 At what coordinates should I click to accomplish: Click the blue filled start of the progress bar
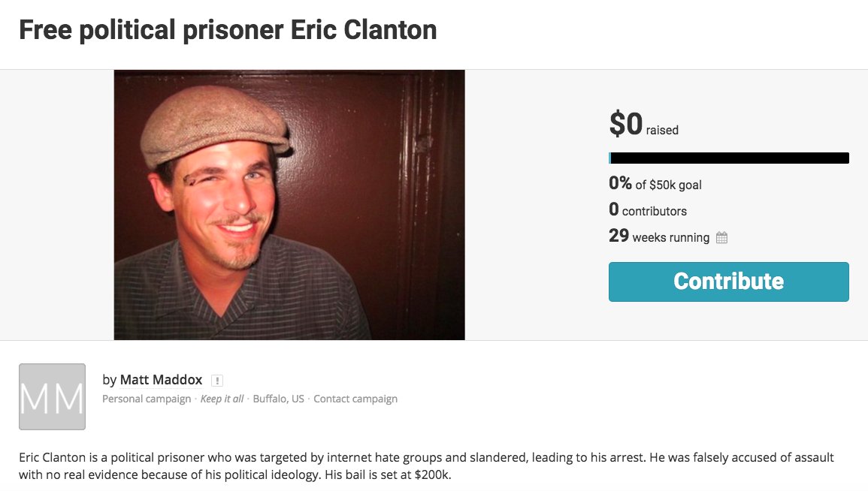pos(610,158)
